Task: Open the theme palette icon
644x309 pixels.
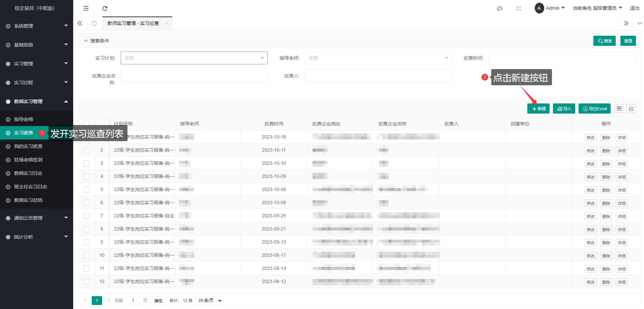Action: [500, 8]
